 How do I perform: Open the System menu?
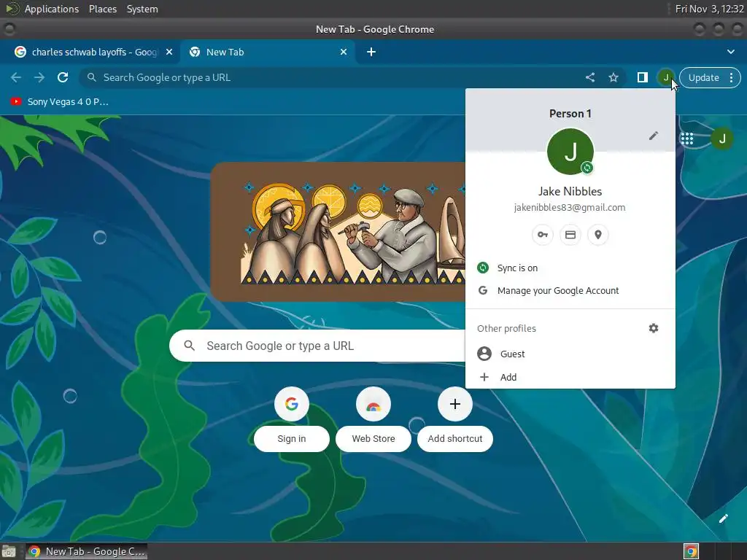pyautogui.click(x=142, y=9)
